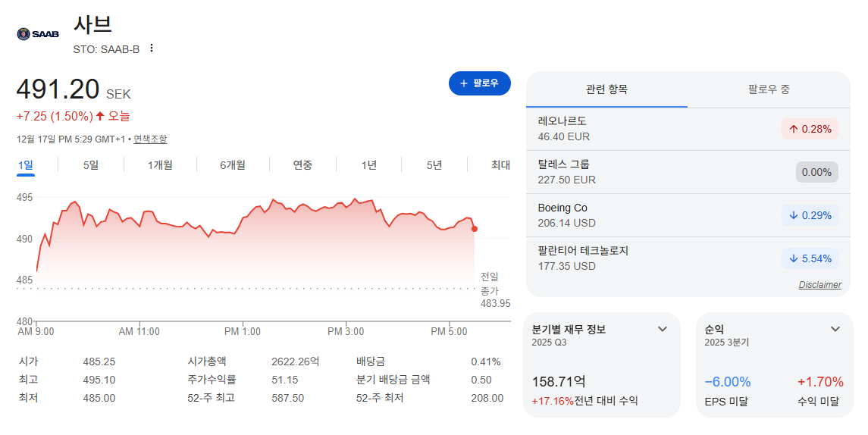Select the 1개월 chart range
868x435 pixels.
coord(160,165)
